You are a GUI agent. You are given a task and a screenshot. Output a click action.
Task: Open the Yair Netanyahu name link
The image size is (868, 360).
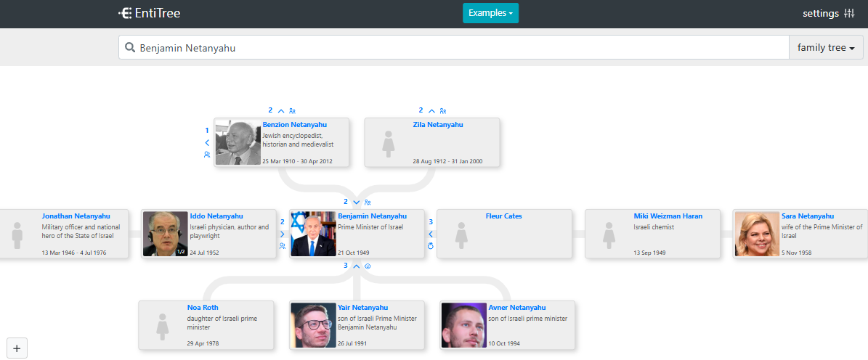[x=362, y=308]
